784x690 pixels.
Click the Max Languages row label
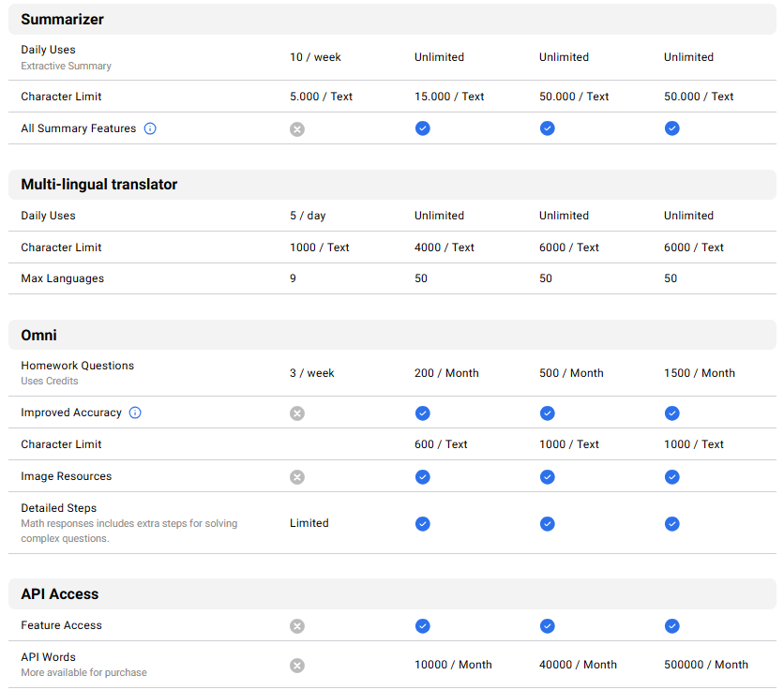tap(63, 278)
